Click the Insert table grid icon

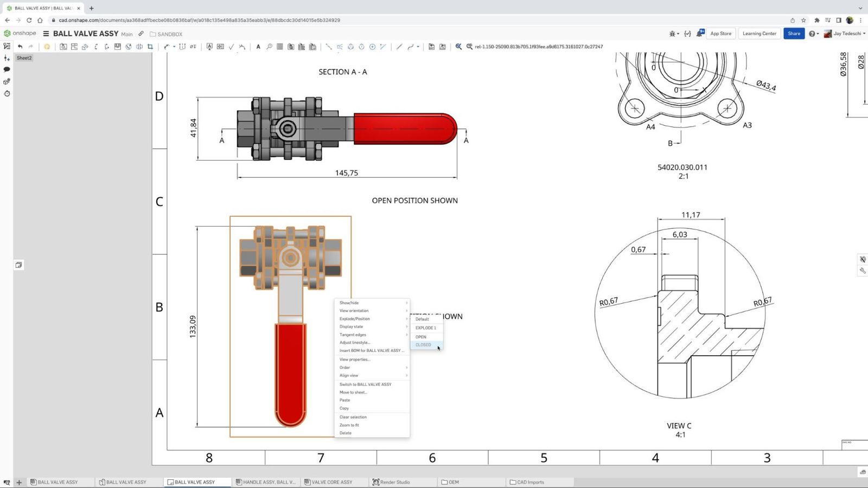pos(280,47)
